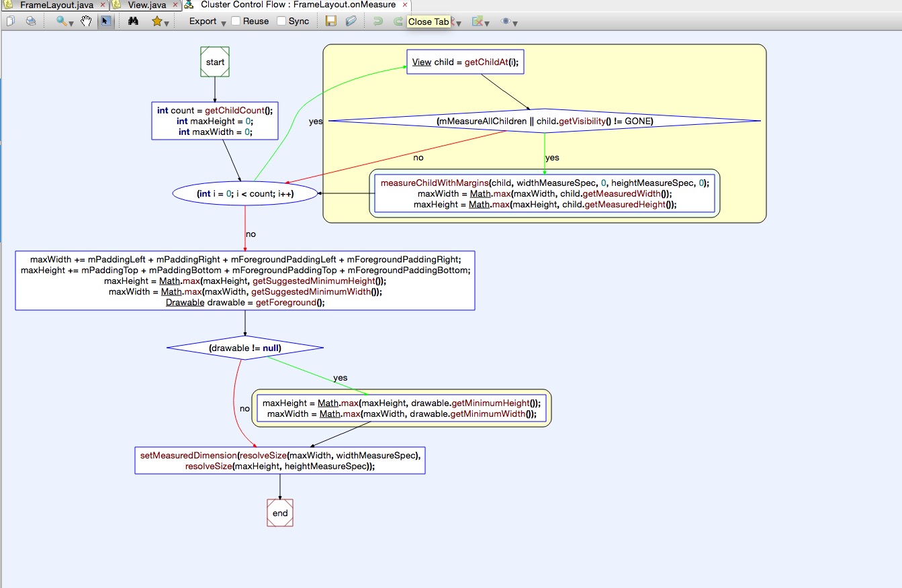Click the 'yes' label under visibility diamond
Screen dimensions: 902x588
(x=552, y=158)
